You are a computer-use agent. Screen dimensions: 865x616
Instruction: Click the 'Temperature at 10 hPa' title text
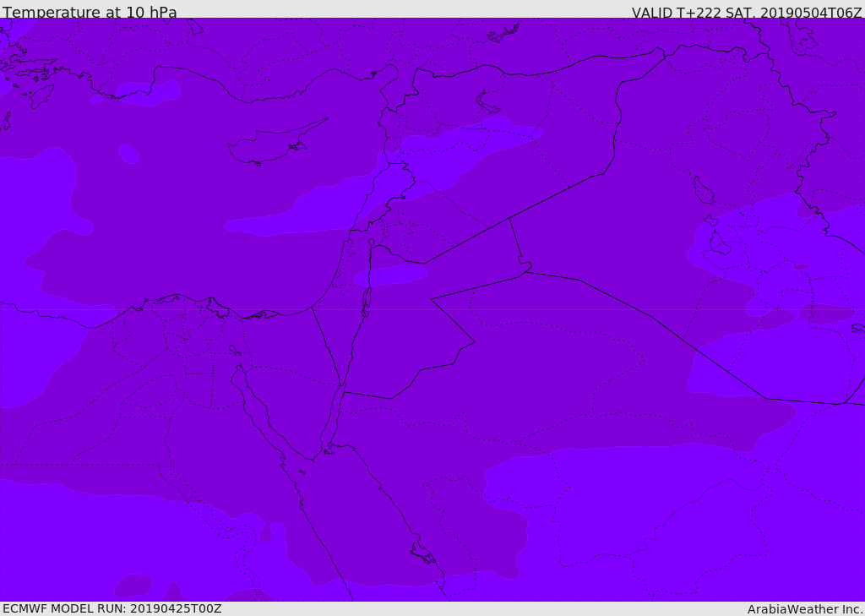90,12
